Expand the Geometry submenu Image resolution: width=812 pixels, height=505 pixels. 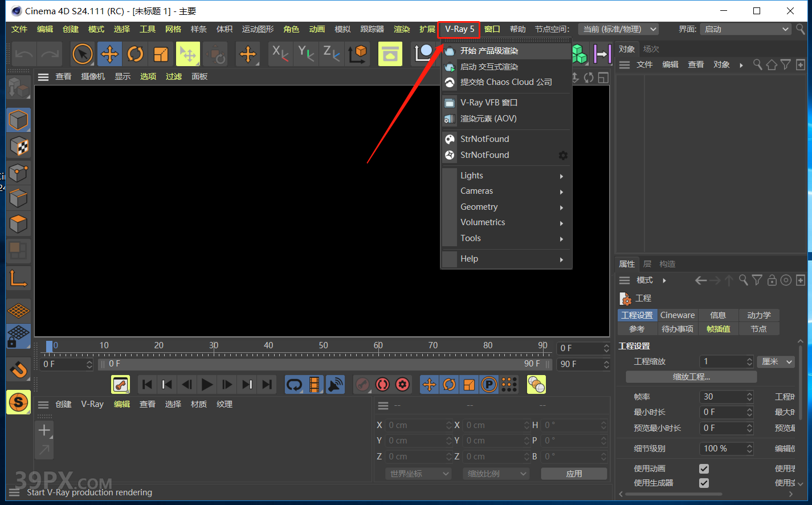click(x=507, y=207)
